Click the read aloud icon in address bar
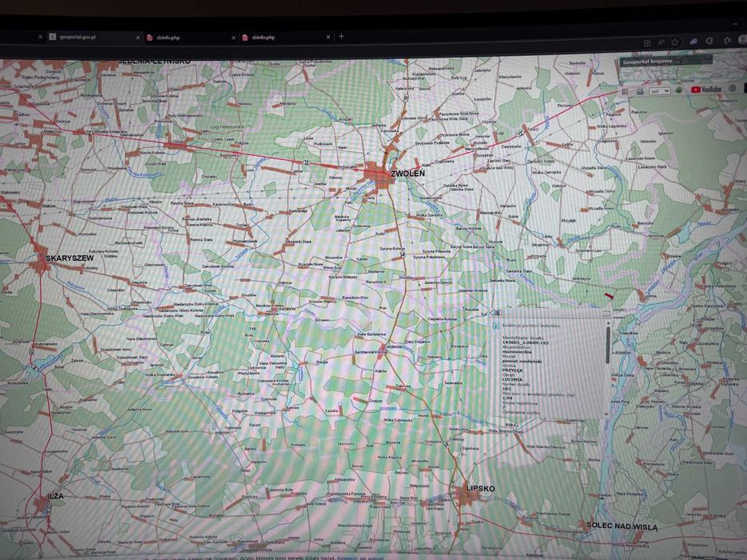This screenshot has width=747, height=560. (661, 43)
